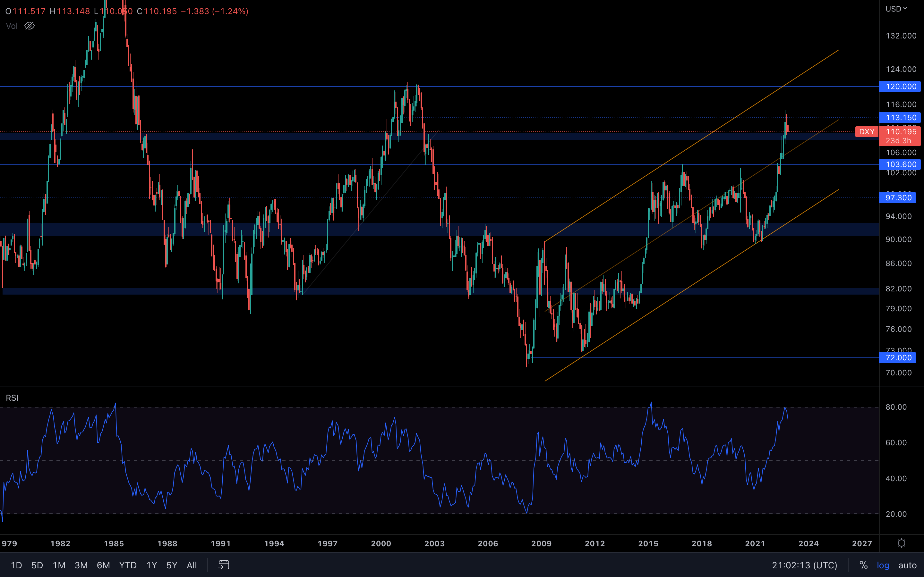The height and width of the screenshot is (577, 924).
Task: Expand the USD currency dropdown
Action: [896, 9]
